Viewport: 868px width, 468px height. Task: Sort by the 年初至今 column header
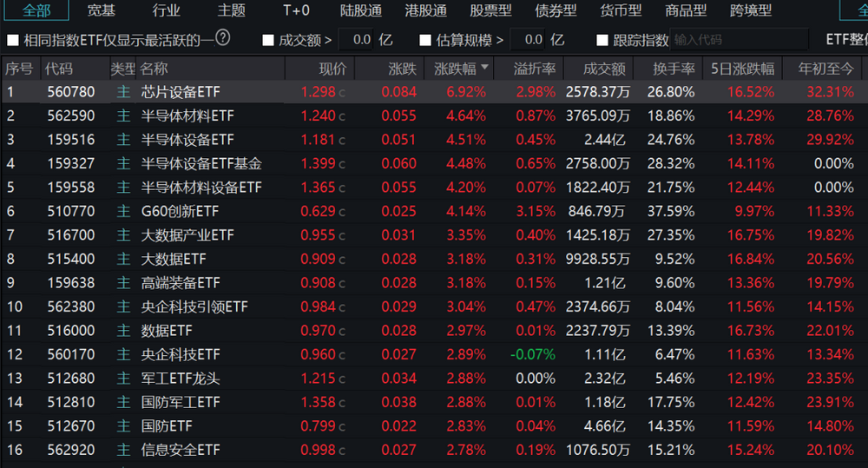click(x=825, y=69)
